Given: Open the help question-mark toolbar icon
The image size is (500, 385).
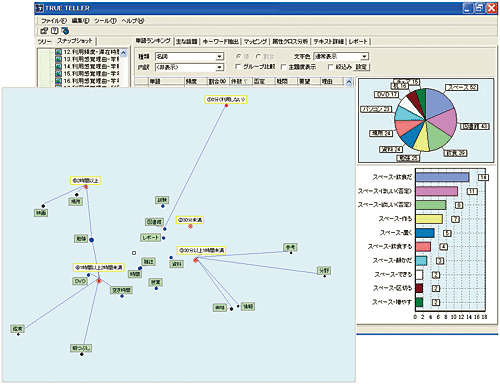Looking at the screenshot, I should tap(54, 31).
